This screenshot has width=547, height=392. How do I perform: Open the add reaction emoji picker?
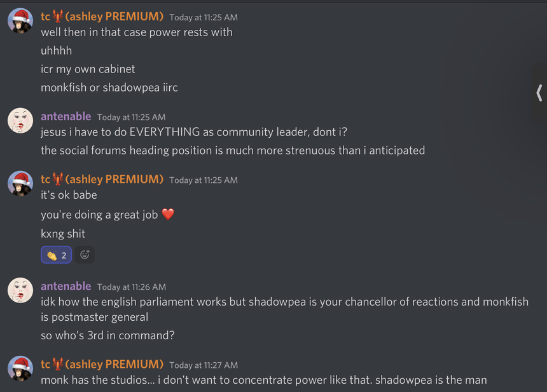pyautogui.click(x=85, y=255)
